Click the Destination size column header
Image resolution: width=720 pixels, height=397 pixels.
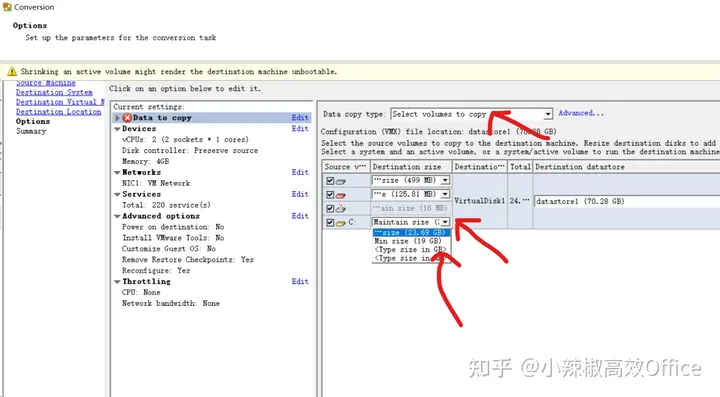point(411,167)
